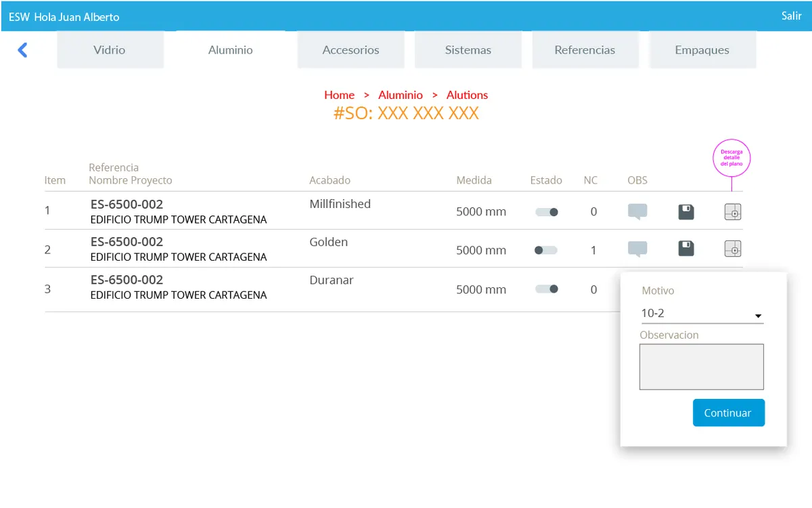Switch to the Empaques tab

(x=702, y=49)
